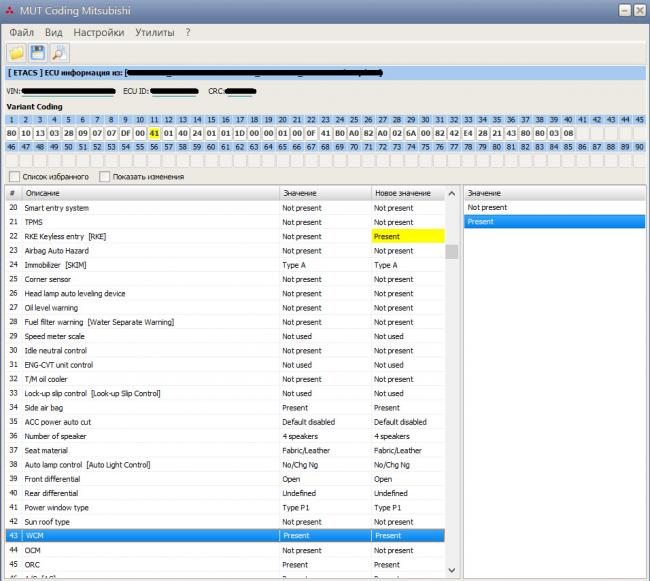Enable the Список избранного checkbox
The image size is (650, 581).
[13, 177]
